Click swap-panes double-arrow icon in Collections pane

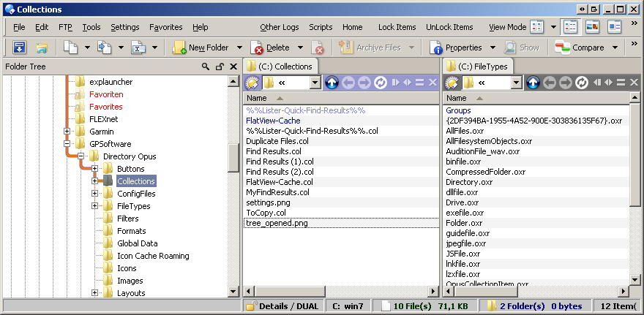click(407, 83)
